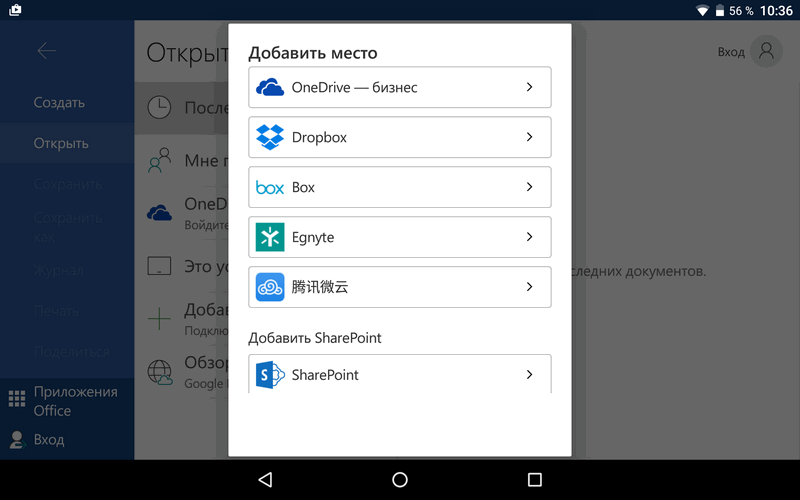Image resolution: width=800 pixels, height=500 pixels.
Task: Open OneDrive — бизнес chevron arrow
Action: pos(530,87)
